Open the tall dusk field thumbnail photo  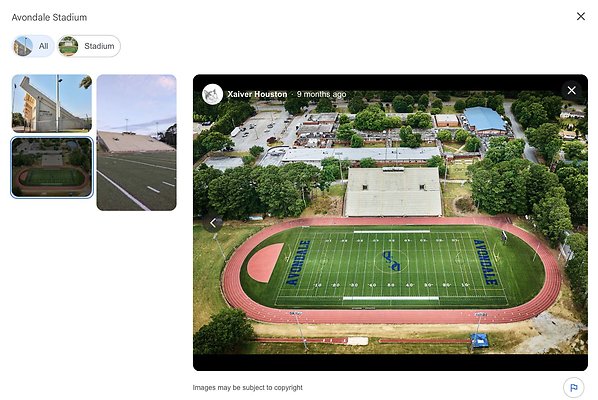click(x=137, y=142)
